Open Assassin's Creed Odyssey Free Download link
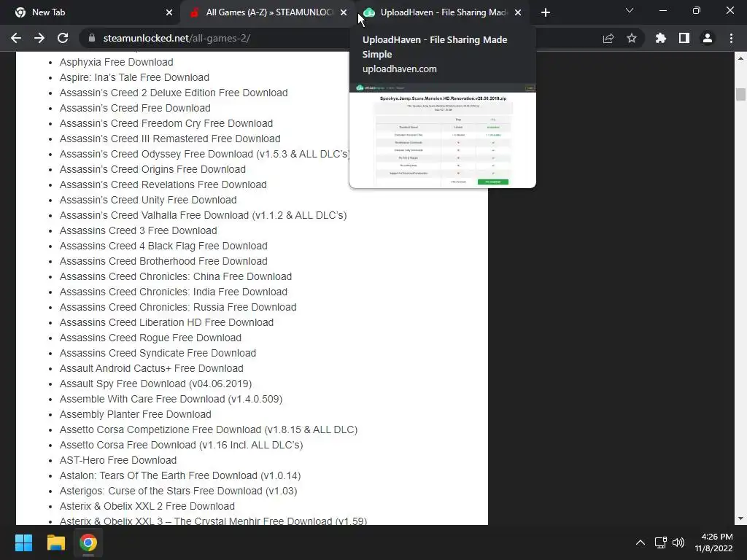747x560 pixels. coord(204,154)
